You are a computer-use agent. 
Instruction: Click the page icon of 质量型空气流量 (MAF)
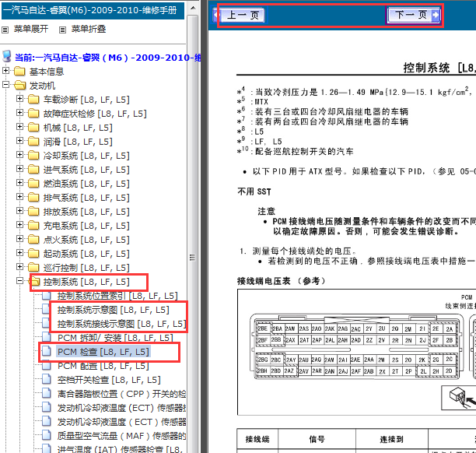46,435
